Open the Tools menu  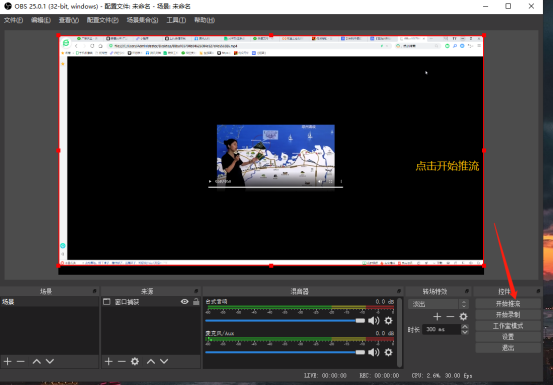coord(176,20)
